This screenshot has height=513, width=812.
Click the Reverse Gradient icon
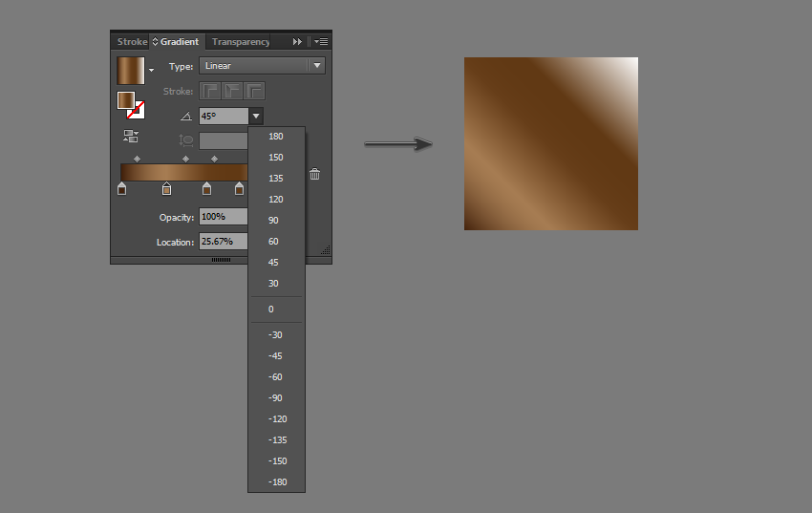pyautogui.click(x=131, y=137)
